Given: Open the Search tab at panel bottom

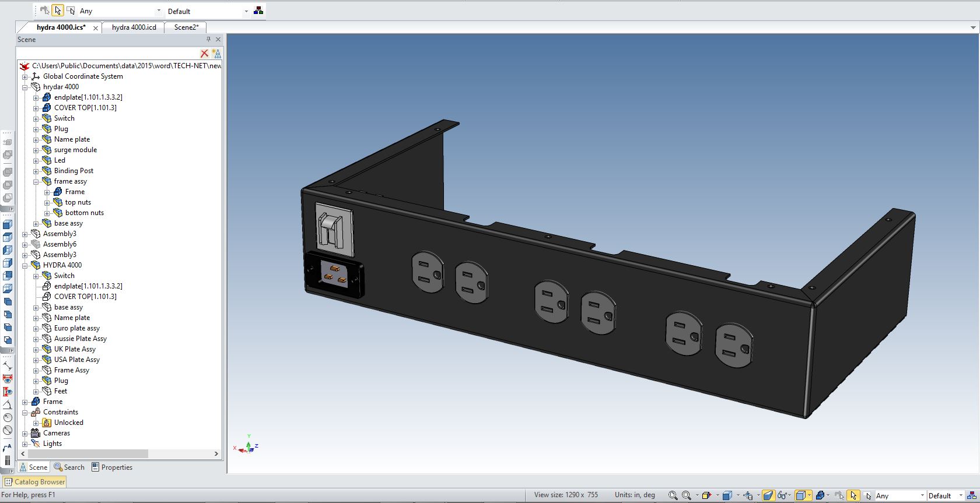Looking at the screenshot, I should click(x=69, y=467).
